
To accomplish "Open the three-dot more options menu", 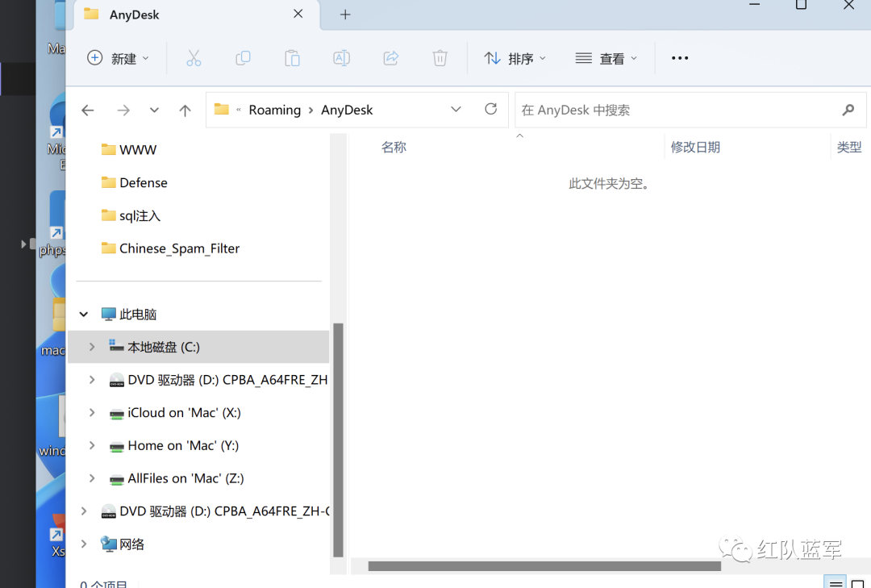I will 680,58.
